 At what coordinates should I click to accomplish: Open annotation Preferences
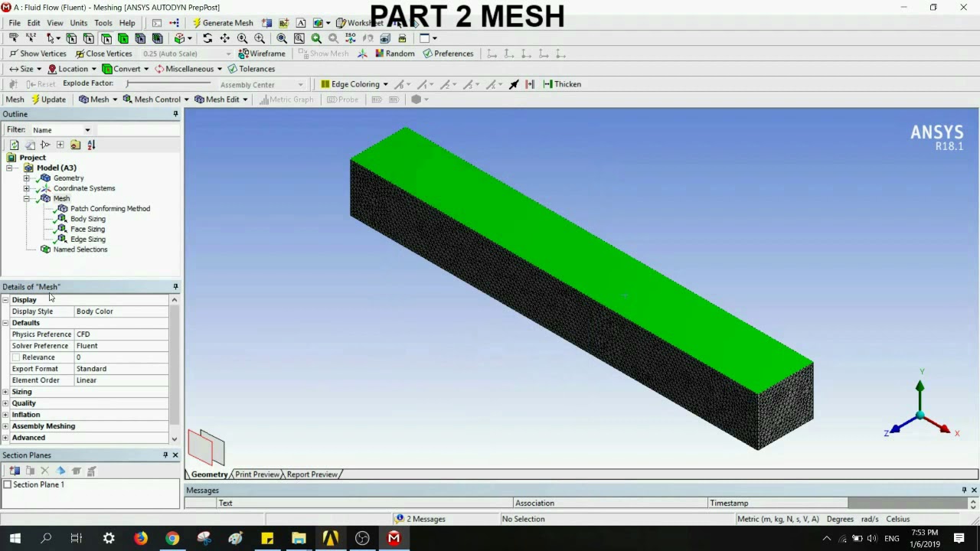coord(448,54)
